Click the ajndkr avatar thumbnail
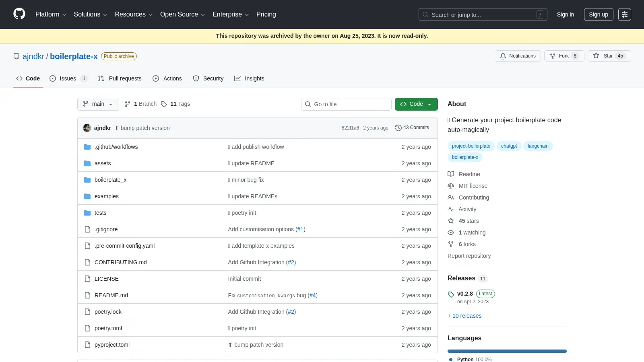Viewport: 644px width, 362px height. click(87, 128)
